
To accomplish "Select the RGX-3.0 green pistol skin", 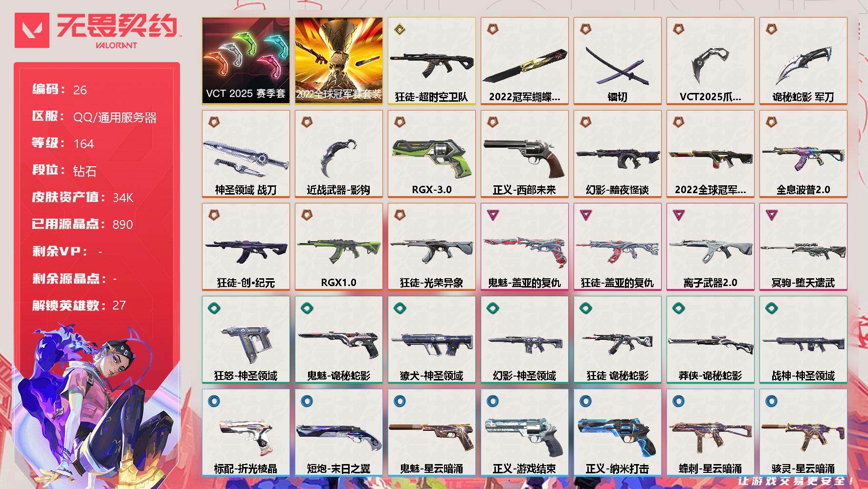I will 431,154.
